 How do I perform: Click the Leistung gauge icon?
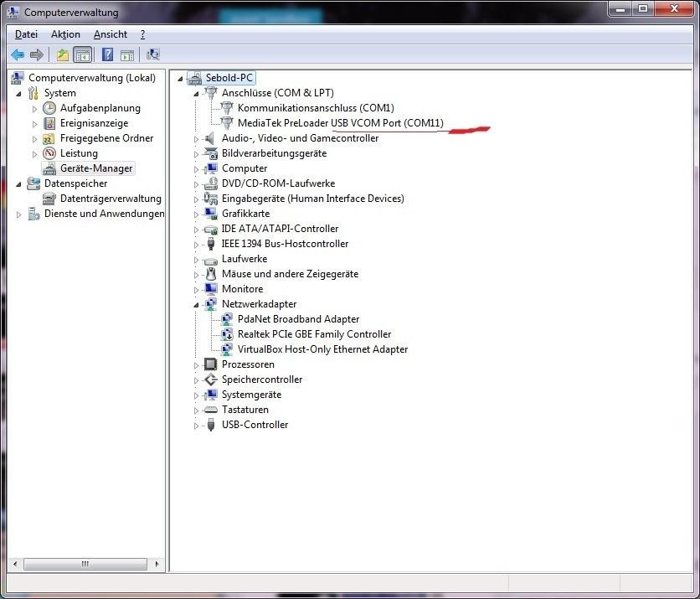point(49,153)
